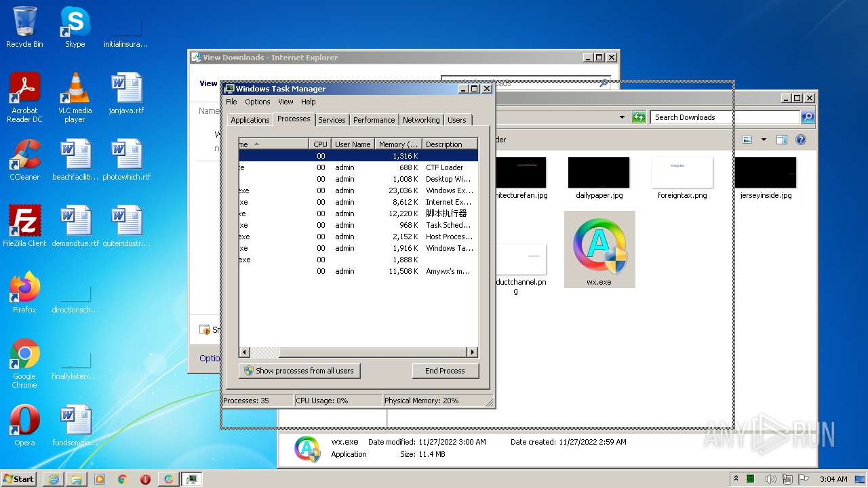Open photowhich.rtf desktop file
The height and width of the screenshot is (488, 868).
coord(126,159)
